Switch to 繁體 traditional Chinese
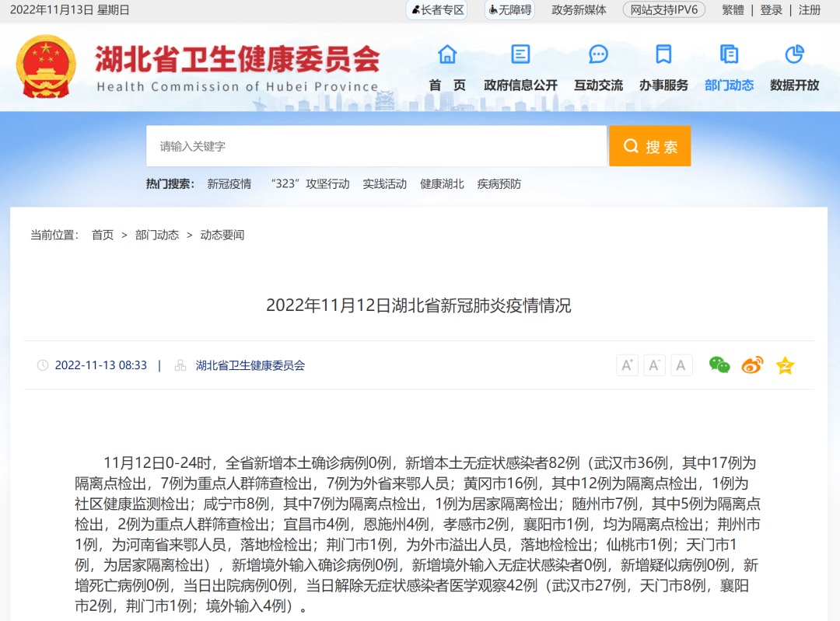The width and height of the screenshot is (840, 621). (733, 9)
